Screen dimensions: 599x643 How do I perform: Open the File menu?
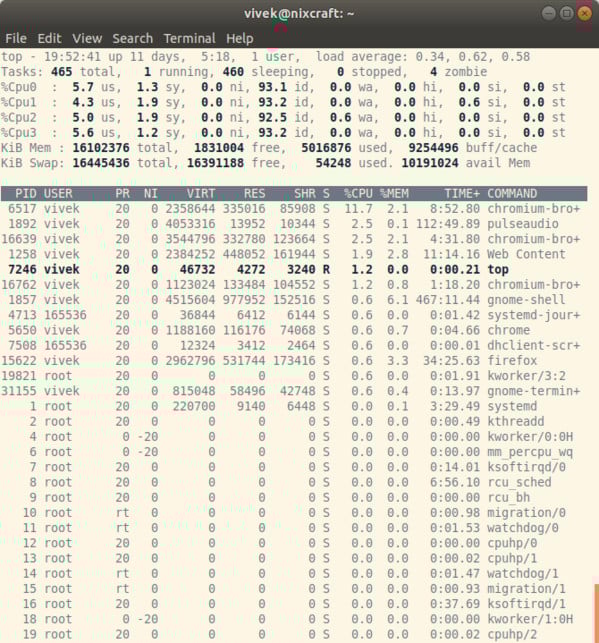[16, 39]
